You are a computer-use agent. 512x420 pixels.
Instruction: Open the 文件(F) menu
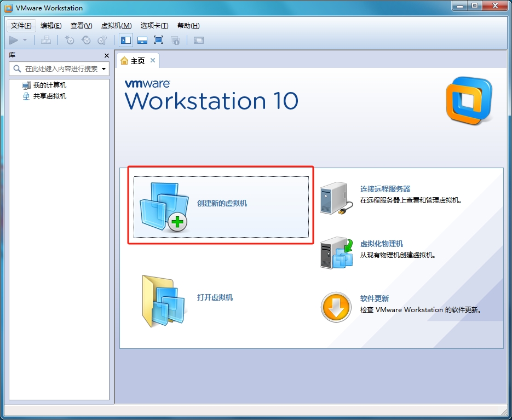coord(21,26)
